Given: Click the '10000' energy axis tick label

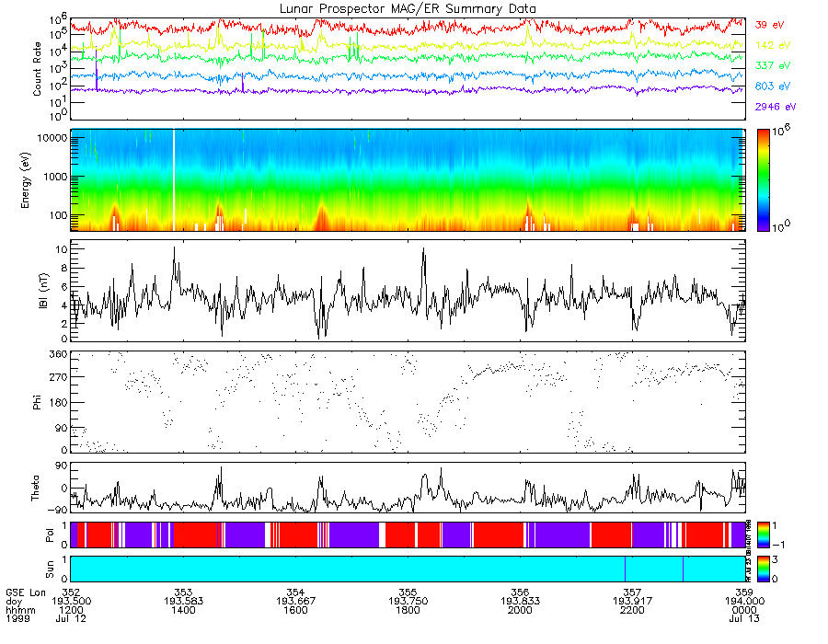Looking at the screenshot, I should click(52, 138).
